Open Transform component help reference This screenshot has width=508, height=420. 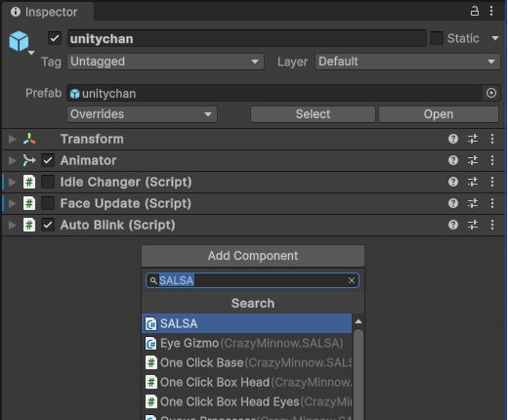click(x=453, y=139)
